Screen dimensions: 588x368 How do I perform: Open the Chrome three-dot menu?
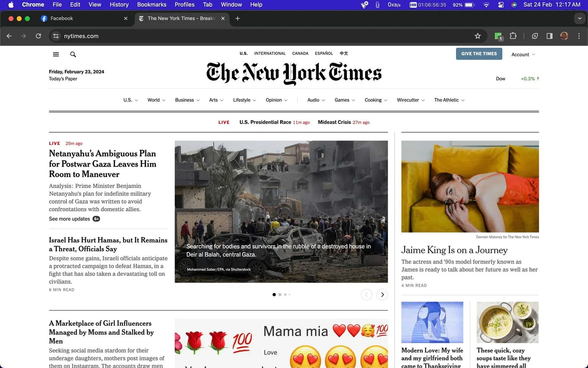tap(579, 36)
